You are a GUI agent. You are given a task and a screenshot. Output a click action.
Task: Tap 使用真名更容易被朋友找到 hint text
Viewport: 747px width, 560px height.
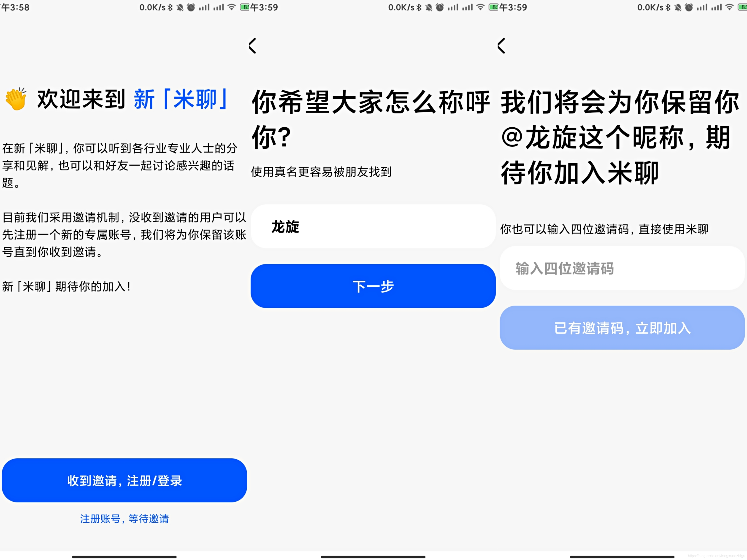coord(321,172)
